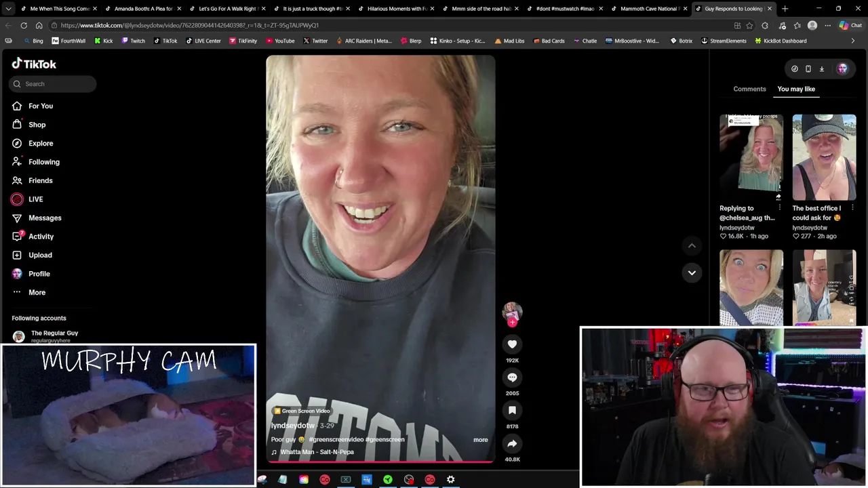Image resolution: width=868 pixels, height=488 pixels.
Task: Go to the next video with down chevron
Action: [692, 272]
